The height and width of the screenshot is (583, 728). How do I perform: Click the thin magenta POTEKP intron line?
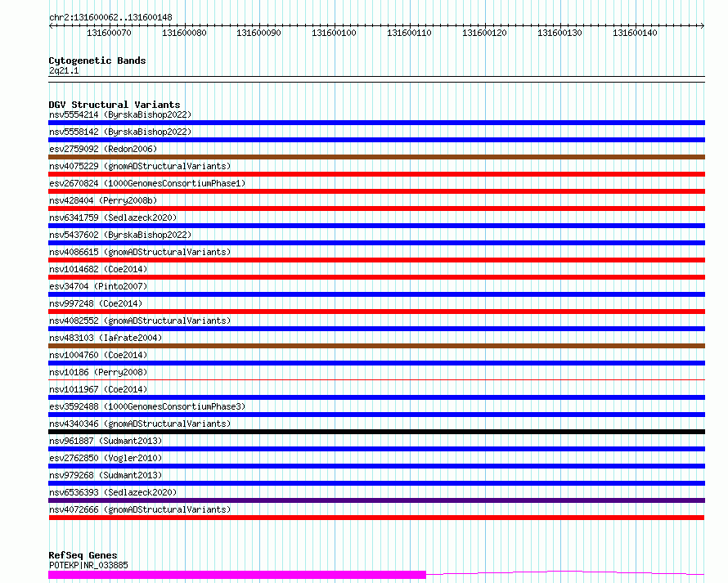click(565, 573)
